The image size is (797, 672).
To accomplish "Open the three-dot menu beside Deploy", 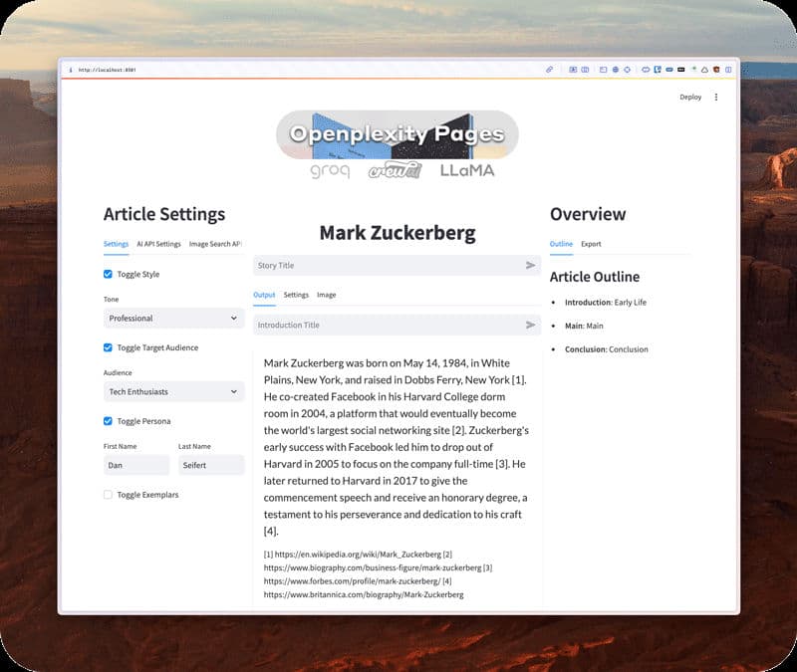I will (x=715, y=98).
